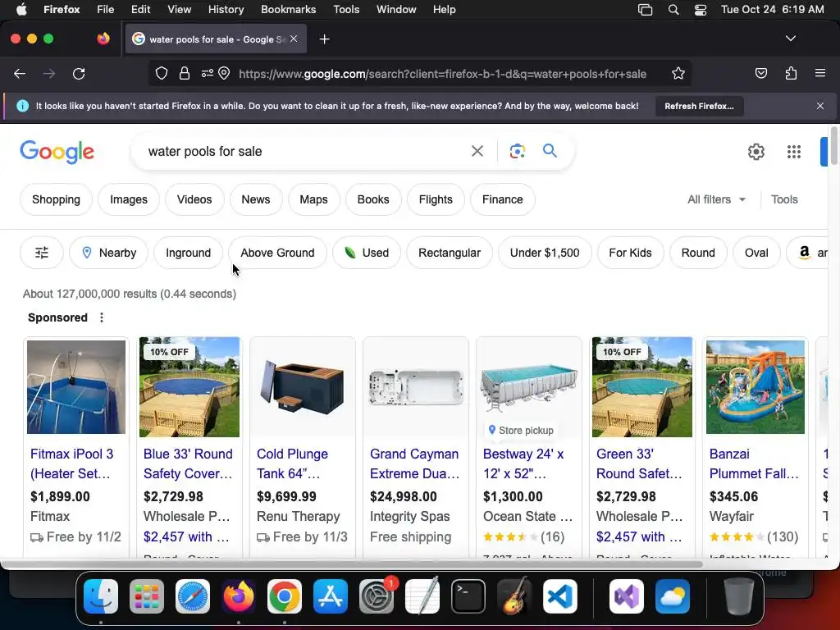Open the search Tools options
This screenshot has width=840, height=630.
pyautogui.click(x=784, y=199)
